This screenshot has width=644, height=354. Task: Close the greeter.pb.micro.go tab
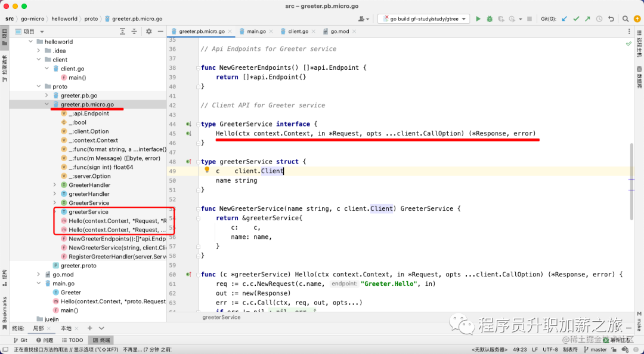click(x=230, y=32)
